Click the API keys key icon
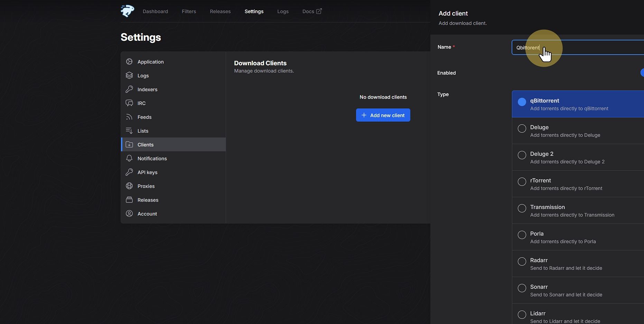Image resolution: width=644 pixels, height=324 pixels. tap(129, 172)
